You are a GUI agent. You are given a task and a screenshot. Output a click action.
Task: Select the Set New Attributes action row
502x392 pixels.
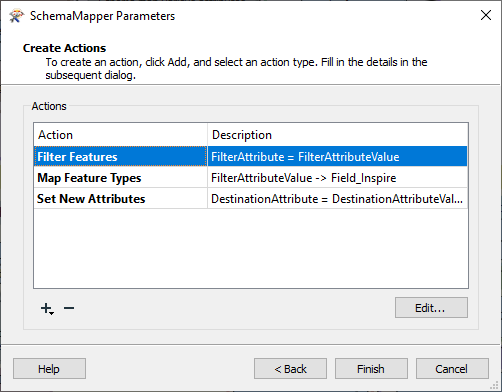pyautogui.click(x=251, y=198)
